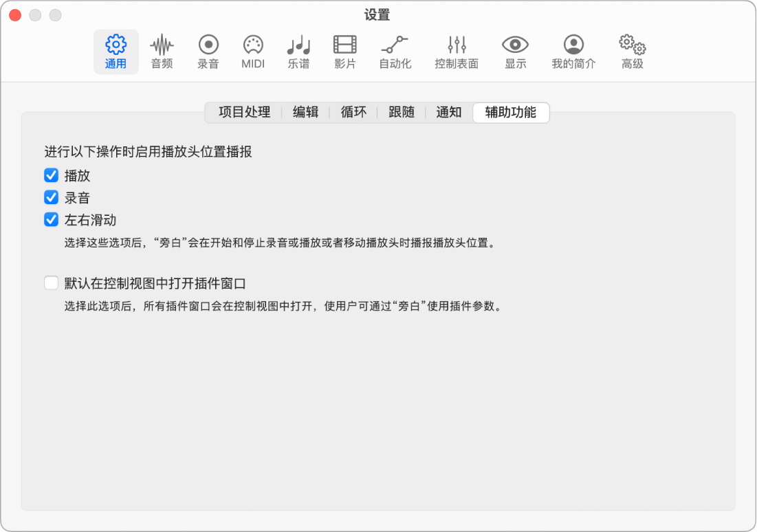Open the 音频 audio waveform pane
This screenshot has height=532, width=757.
[162, 52]
